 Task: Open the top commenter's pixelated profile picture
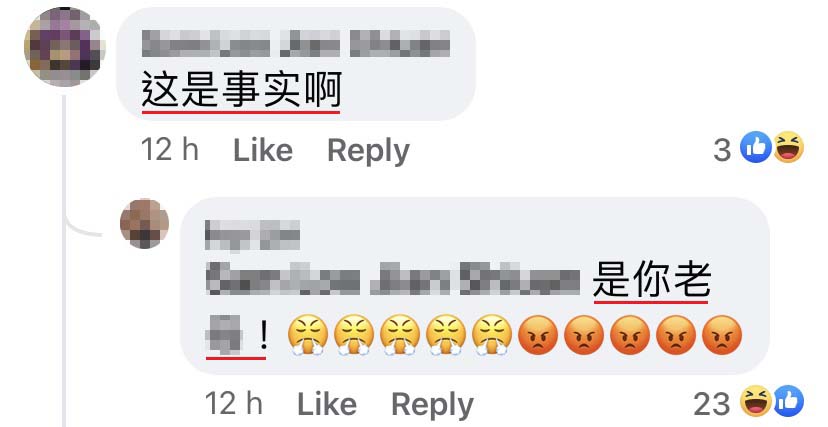click(64, 46)
